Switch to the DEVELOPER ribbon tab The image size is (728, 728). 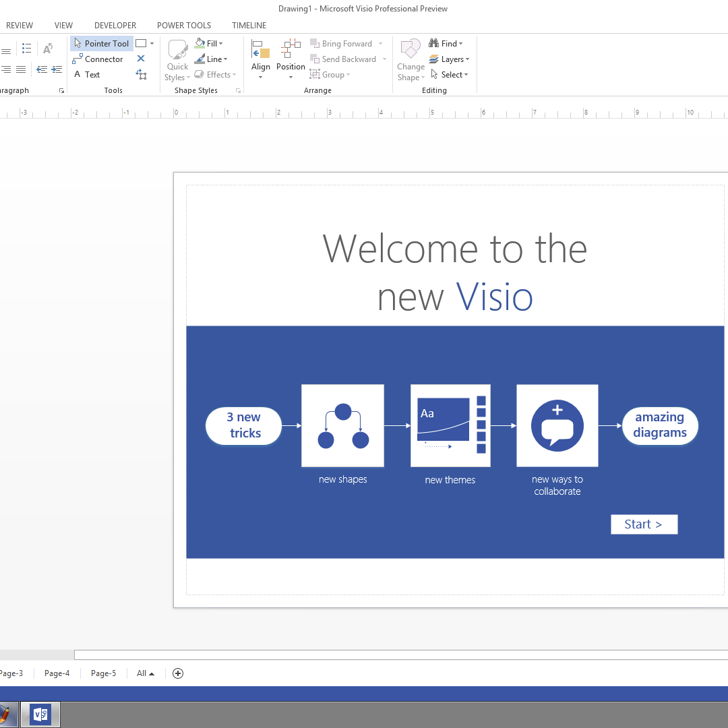[115, 25]
